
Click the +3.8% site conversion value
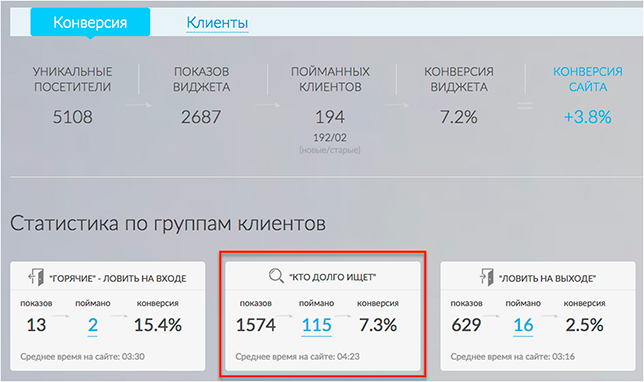[587, 117]
